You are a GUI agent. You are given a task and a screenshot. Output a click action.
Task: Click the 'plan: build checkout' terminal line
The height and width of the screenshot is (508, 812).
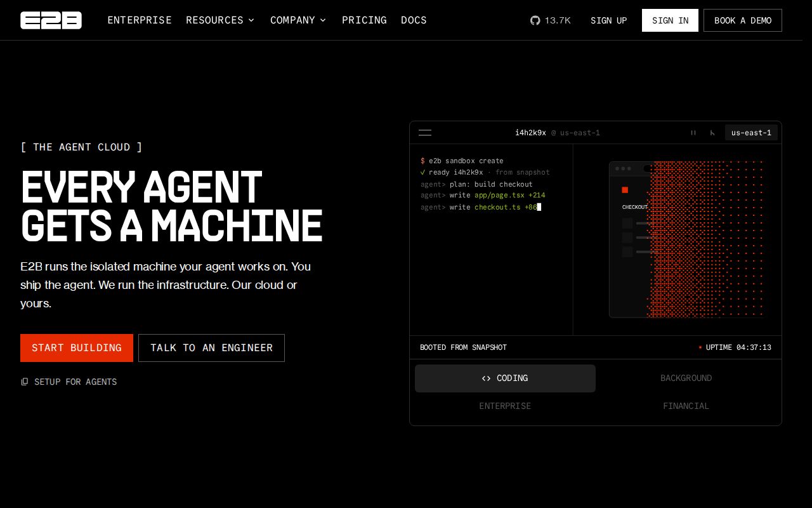point(477,184)
